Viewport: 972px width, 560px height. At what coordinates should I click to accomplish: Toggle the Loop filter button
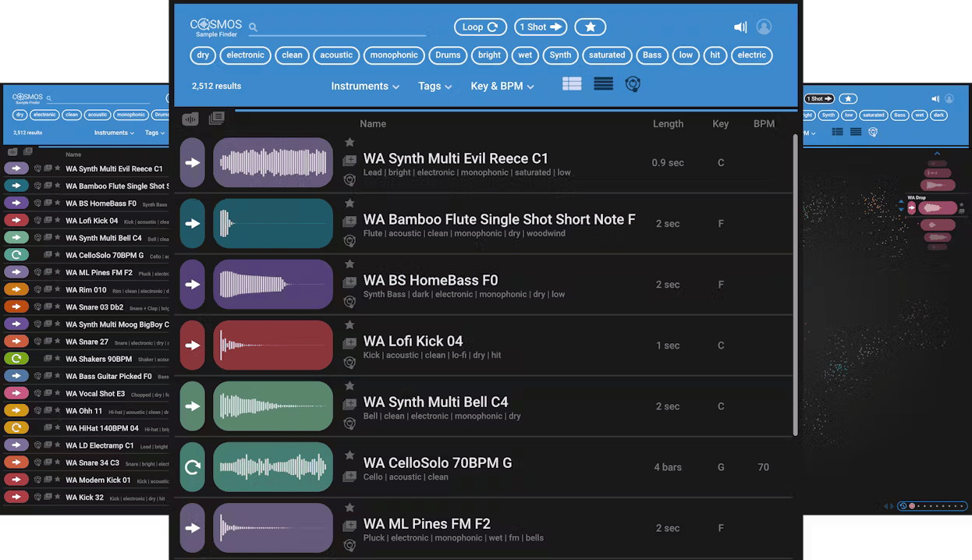click(x=480, y=27)
